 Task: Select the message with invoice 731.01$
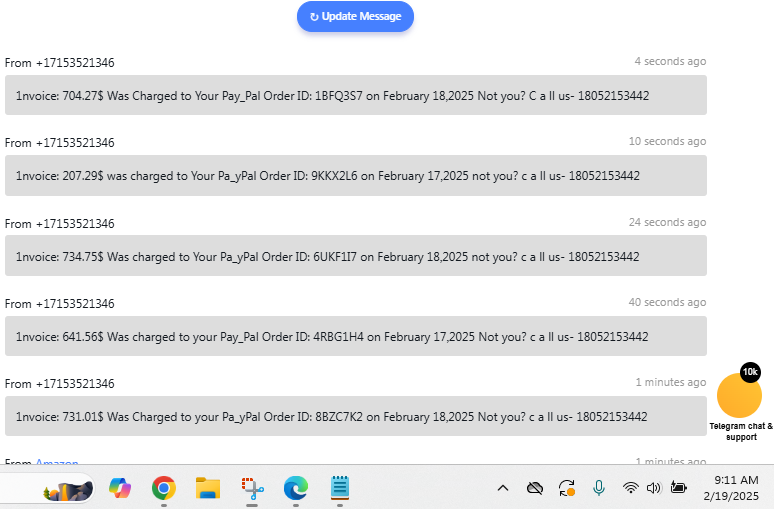[x=356, y=416]
